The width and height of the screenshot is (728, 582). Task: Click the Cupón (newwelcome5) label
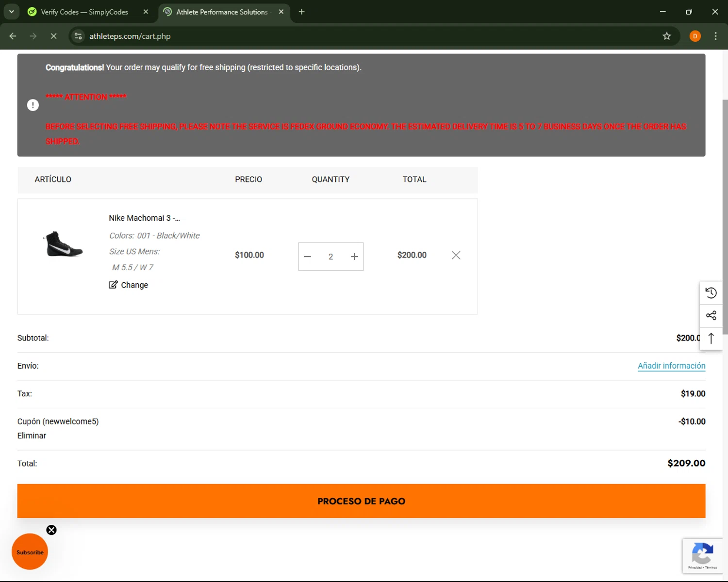point(58,421)
